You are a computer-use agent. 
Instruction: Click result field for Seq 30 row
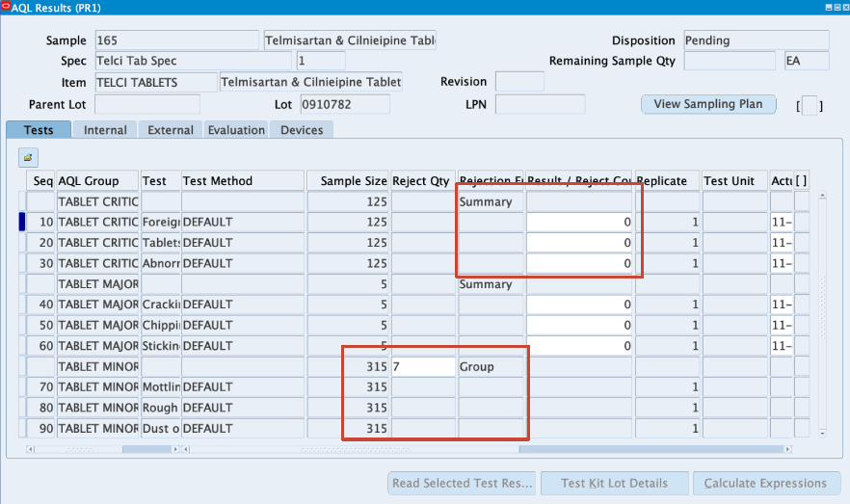click(579, 263)
